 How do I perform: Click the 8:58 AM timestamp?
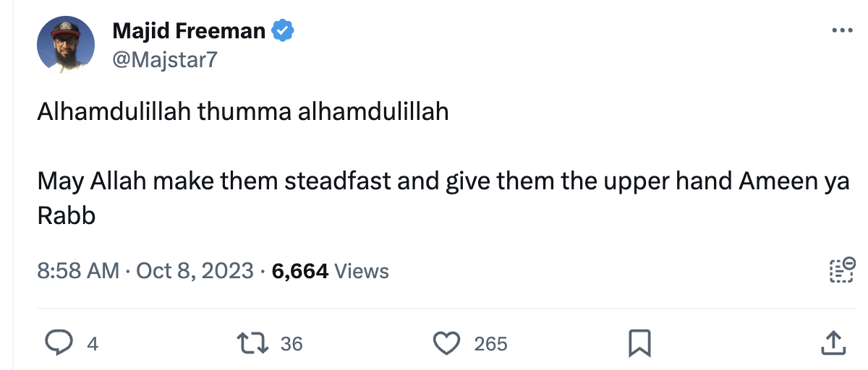point(78,271)
